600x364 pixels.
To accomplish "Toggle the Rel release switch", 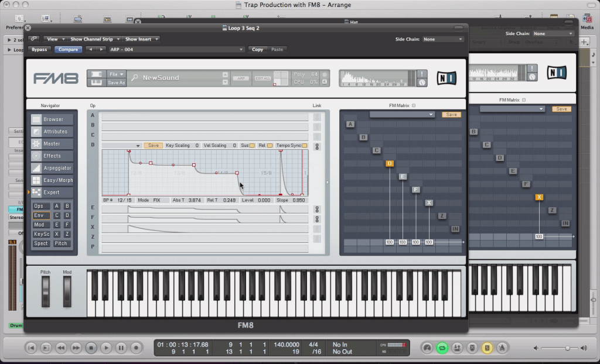I will point(270,146).
